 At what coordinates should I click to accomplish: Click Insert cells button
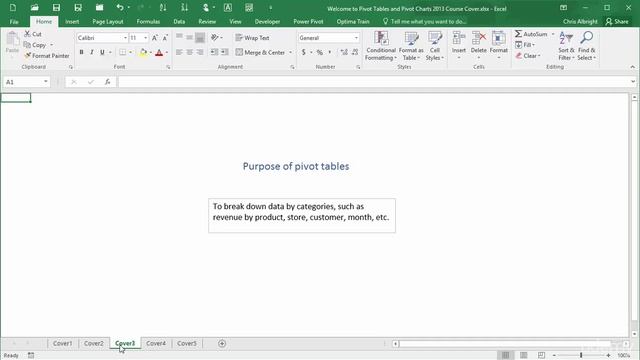pyautogui.click(x=459, y=45)
